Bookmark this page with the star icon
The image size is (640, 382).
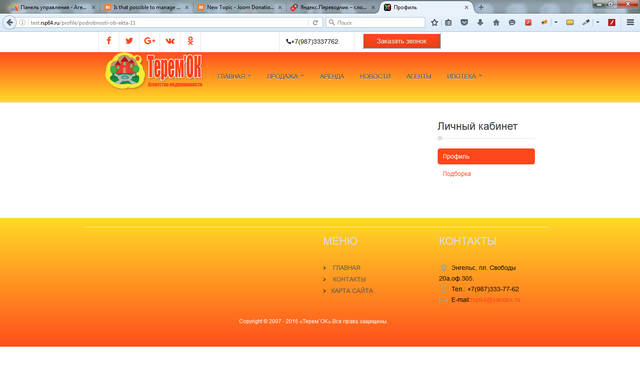point(434,22)
